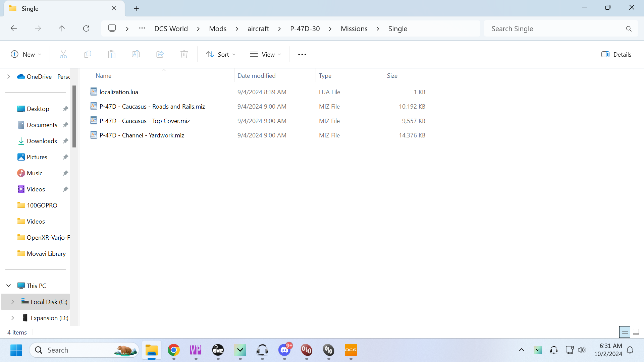Navigate up one folder level
The image size is (644, 362).
[x=62, y=28]
